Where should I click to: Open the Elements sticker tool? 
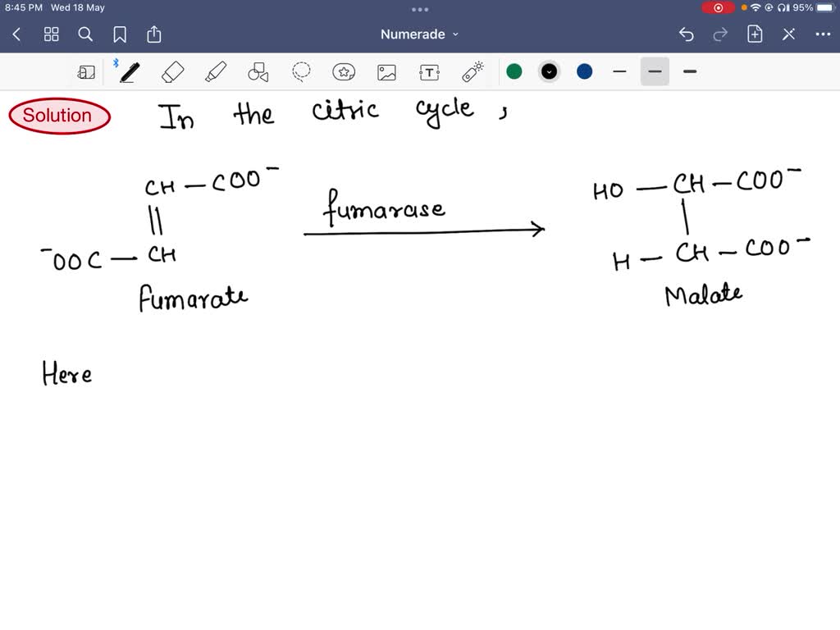[344, 72]
